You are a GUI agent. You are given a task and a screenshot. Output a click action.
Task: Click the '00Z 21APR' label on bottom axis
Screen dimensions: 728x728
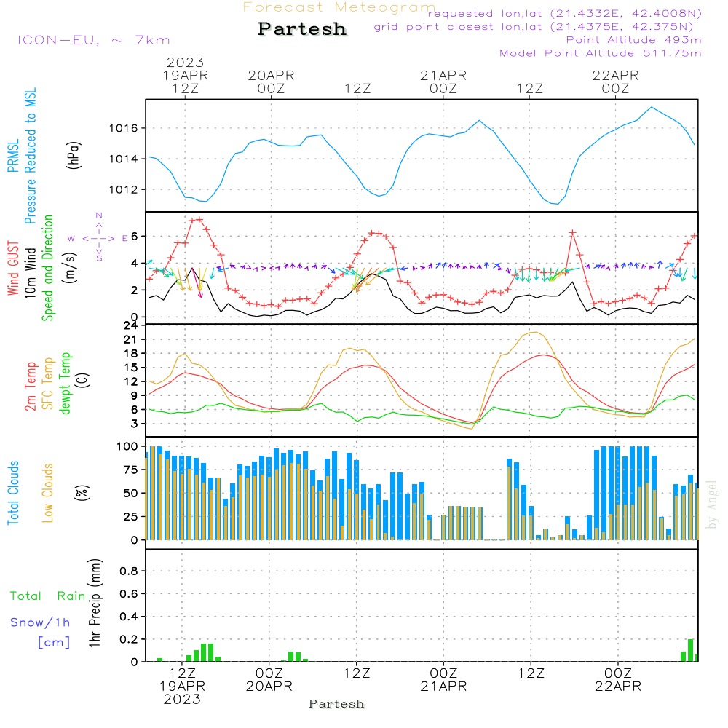pos(443,680)
